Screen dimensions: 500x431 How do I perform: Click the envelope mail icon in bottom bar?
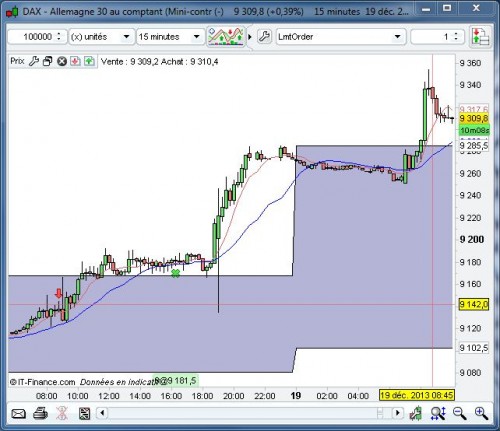click(18, 414)
